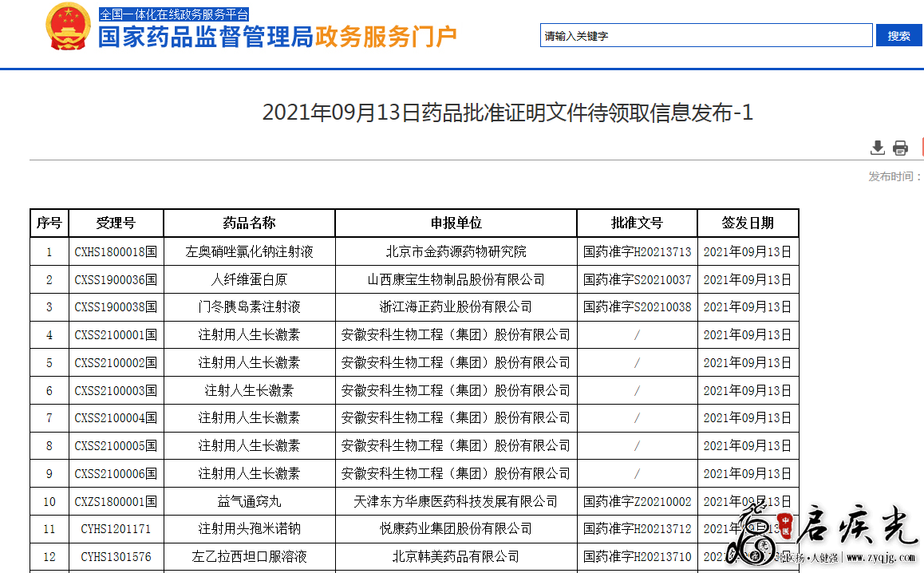
Task: Select cell 注射人生长激素 in row 6
Action: pos(249,390)
